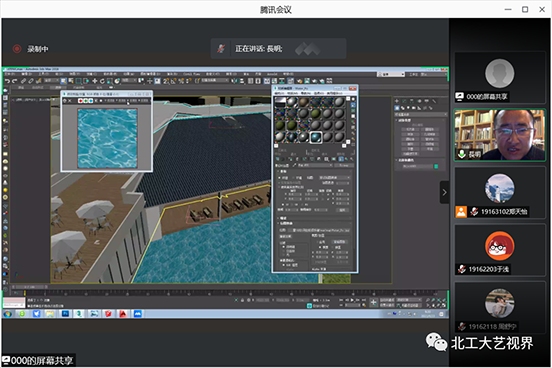This screenshot has height=368, width=552.
Task: Toggle the blue channel in bitmap viewer
Action: tap(91, 101)
